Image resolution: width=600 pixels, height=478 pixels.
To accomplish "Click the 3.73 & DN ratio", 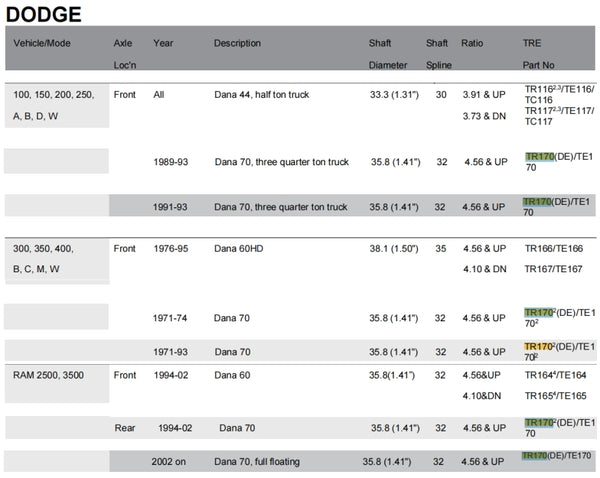I will click(485, 116).
